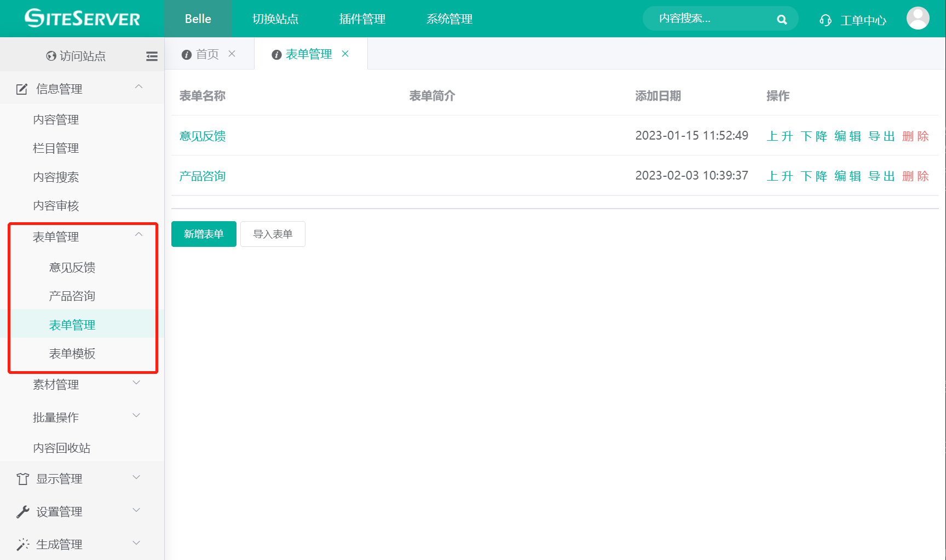Collapse the sidebar using the hamburger icon
This screenshot has height=560, width=946.
click(152, 55)
